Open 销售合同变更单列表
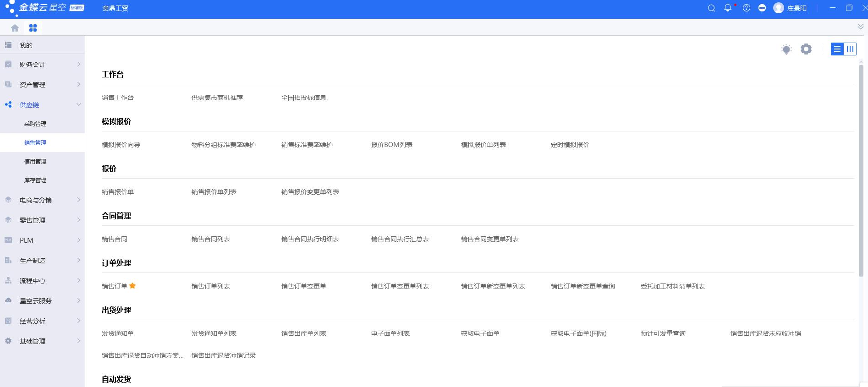Image resolution: width=868 pixels, height=387 pixels. click(490, 239)
